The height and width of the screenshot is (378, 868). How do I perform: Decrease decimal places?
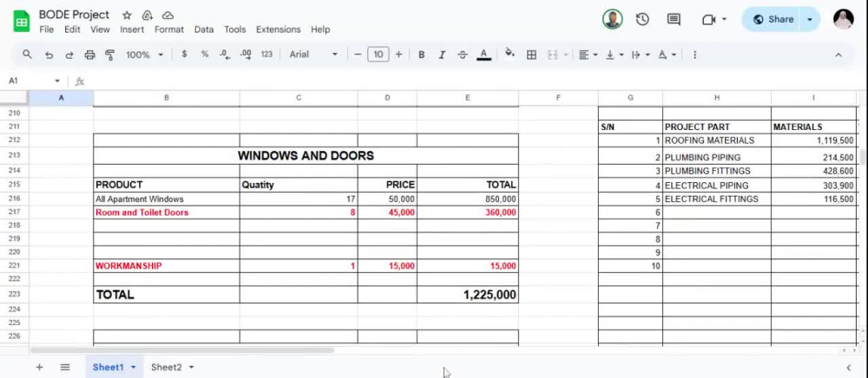225,54
